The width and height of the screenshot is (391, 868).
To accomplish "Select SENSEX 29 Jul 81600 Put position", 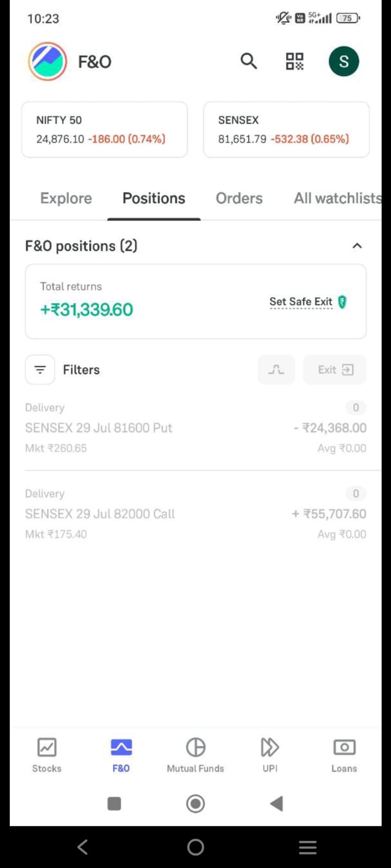I will [195, 428].
